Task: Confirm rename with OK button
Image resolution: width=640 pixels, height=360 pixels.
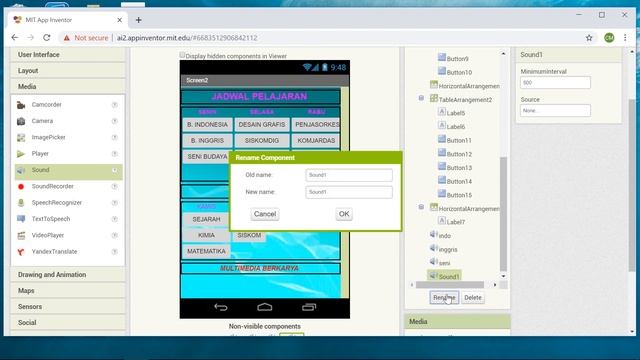Action: [x=344, y=214]
